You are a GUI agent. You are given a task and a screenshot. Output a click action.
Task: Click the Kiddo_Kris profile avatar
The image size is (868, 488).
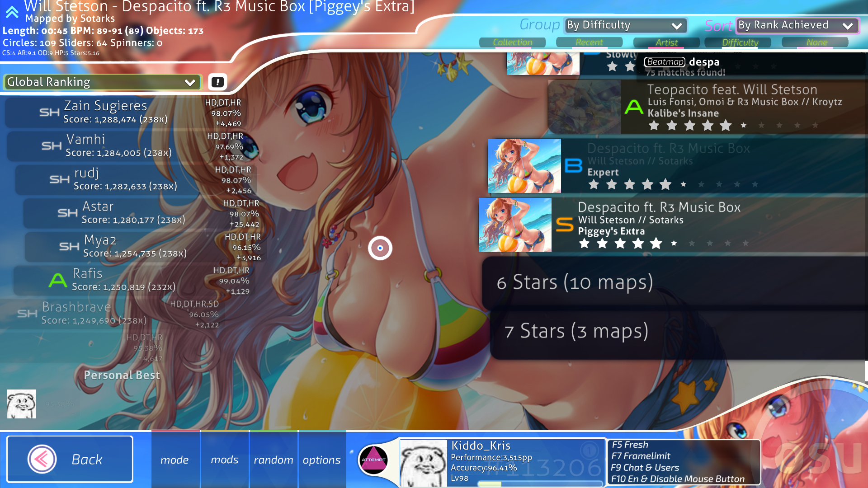point(424,463)
